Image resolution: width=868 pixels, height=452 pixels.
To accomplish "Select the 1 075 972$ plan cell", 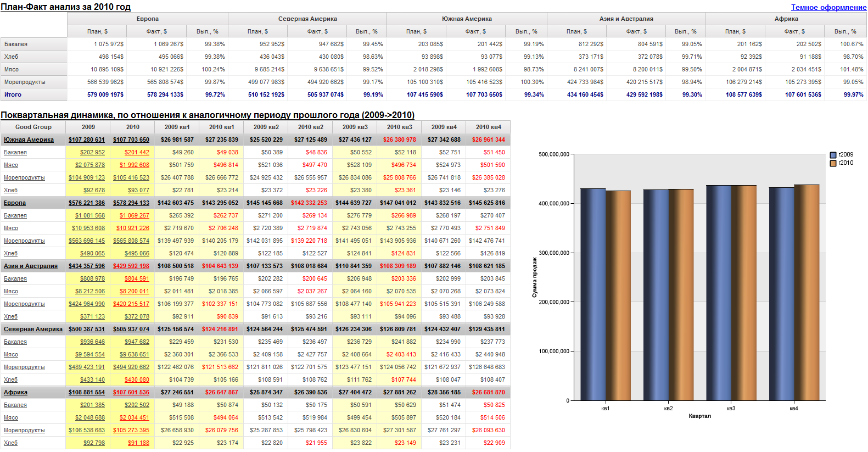I will 97,44.
